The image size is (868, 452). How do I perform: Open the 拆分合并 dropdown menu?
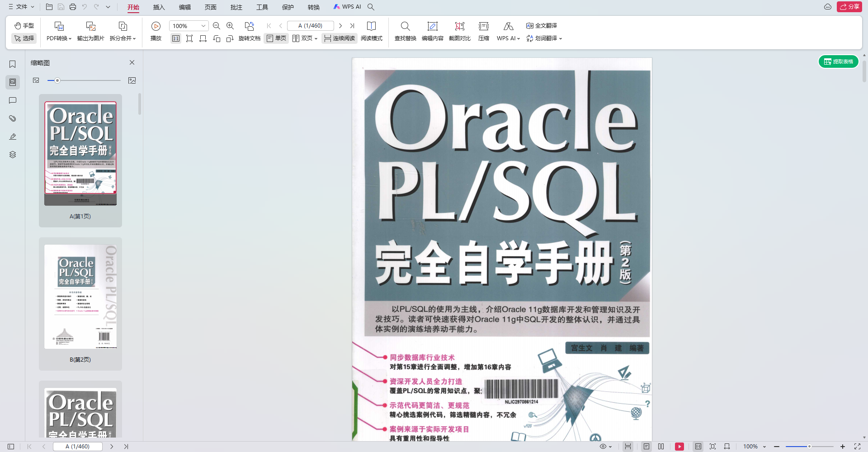123,38
